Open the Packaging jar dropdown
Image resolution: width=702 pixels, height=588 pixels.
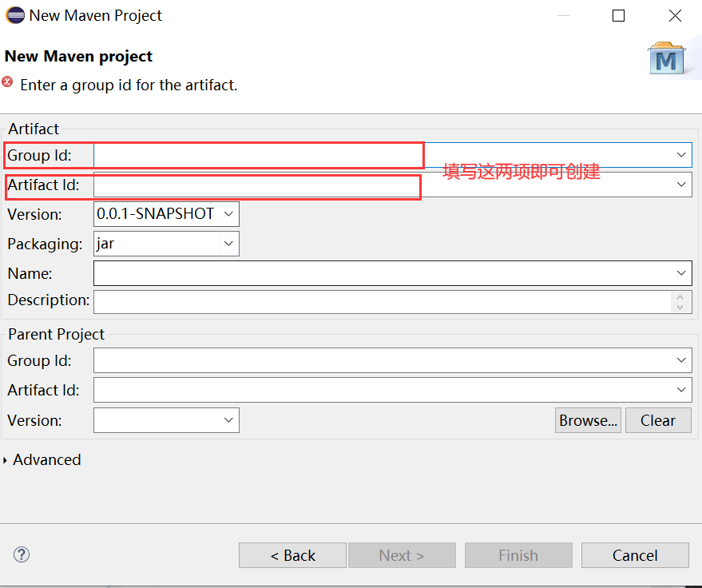click(x=228, y=244)
